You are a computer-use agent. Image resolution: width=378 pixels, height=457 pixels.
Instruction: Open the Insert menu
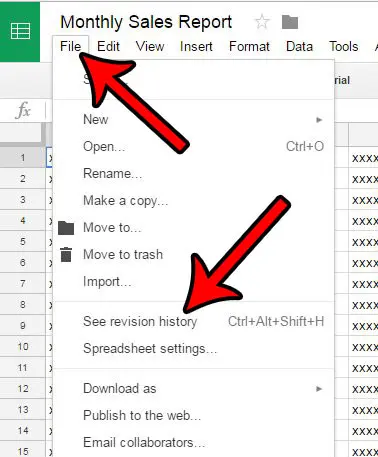pos(196,46)
